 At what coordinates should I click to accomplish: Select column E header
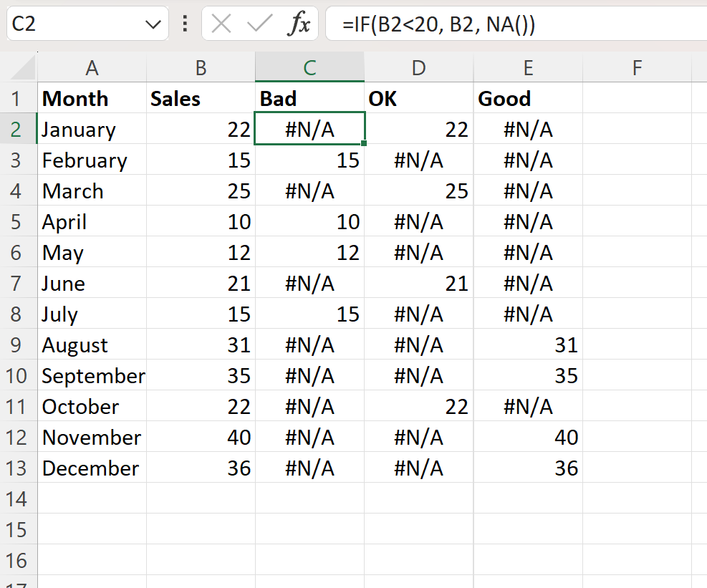point(528,68)
